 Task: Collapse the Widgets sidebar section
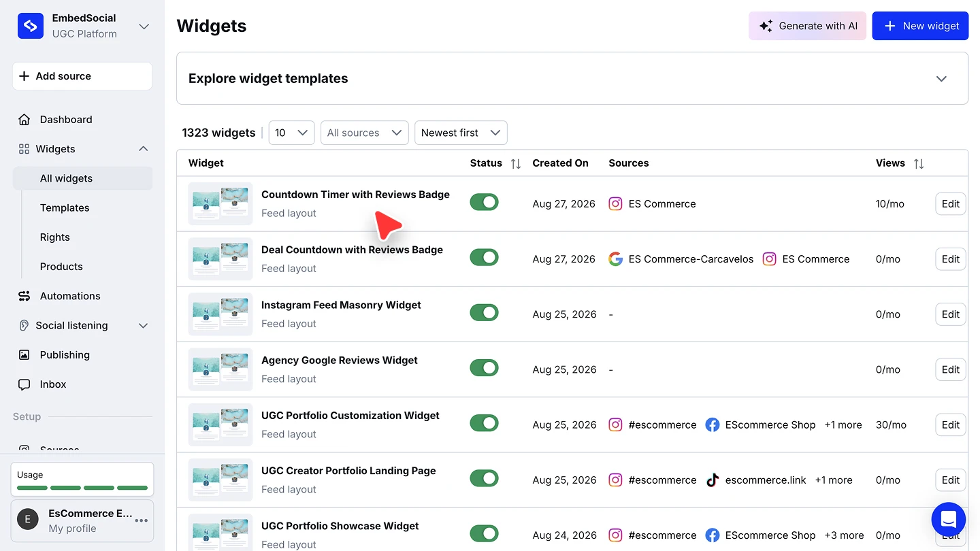coord(144,149)
